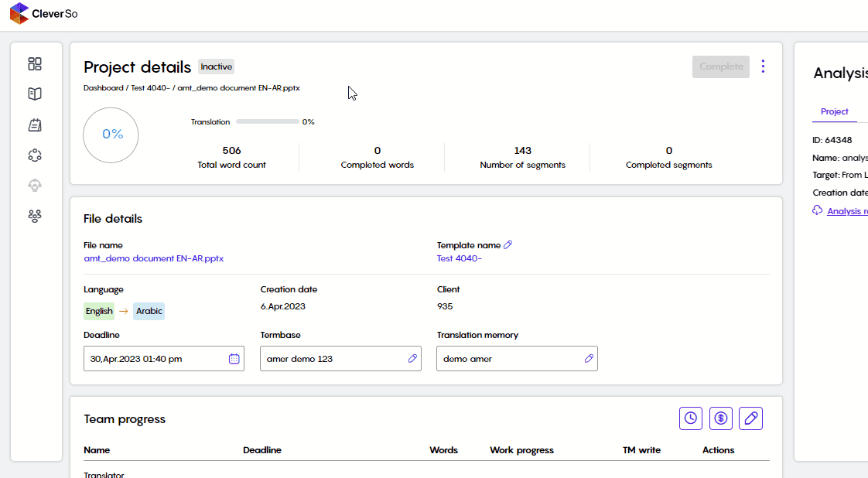This screenshot has width=868, height=478.
Task: Click the creation date 6.Apr.2023
Action: pos(283,306)
